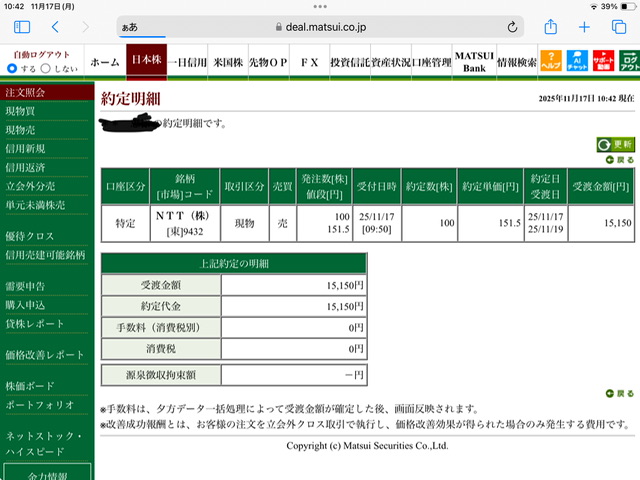Open 現物買 in the left sidebar
This screenshot has height=480, width=640.
coord(20,111)
